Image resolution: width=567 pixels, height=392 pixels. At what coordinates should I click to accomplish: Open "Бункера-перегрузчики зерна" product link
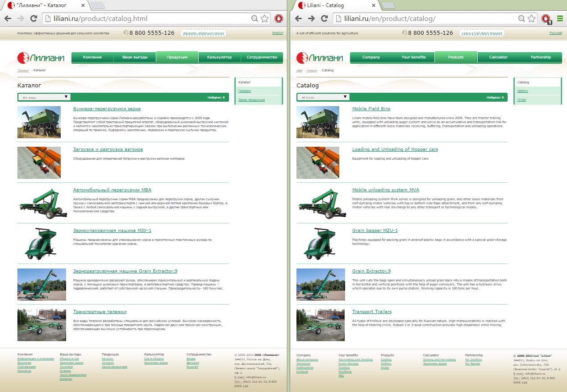(x=107, y=108)
